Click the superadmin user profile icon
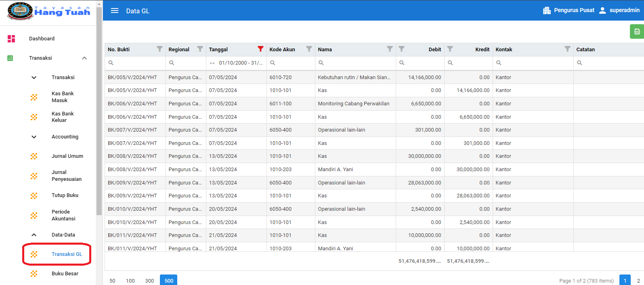Image resolution: width=644 pixels, height=285 pixels. [x=602, y=10]
